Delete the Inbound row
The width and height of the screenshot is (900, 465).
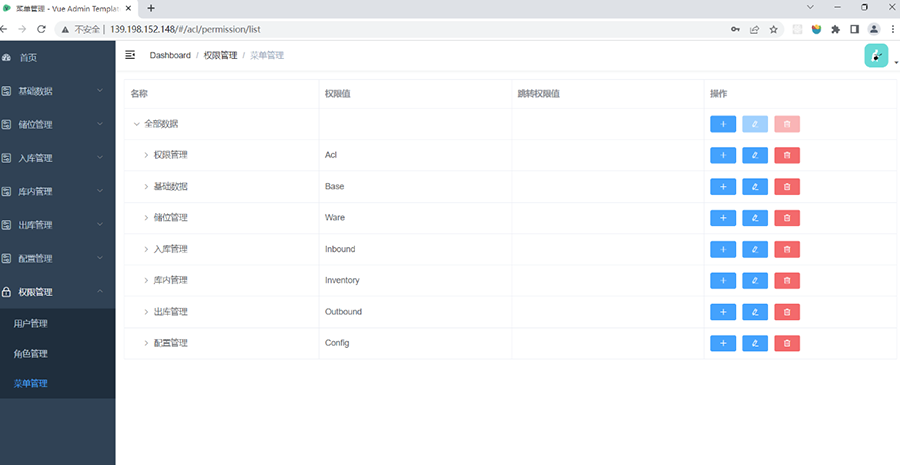pos(787,249)
